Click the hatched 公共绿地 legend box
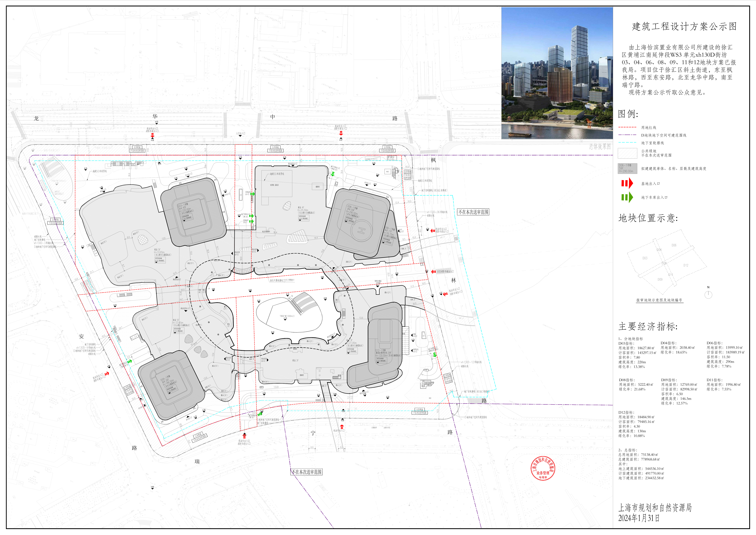 point(627,153)
